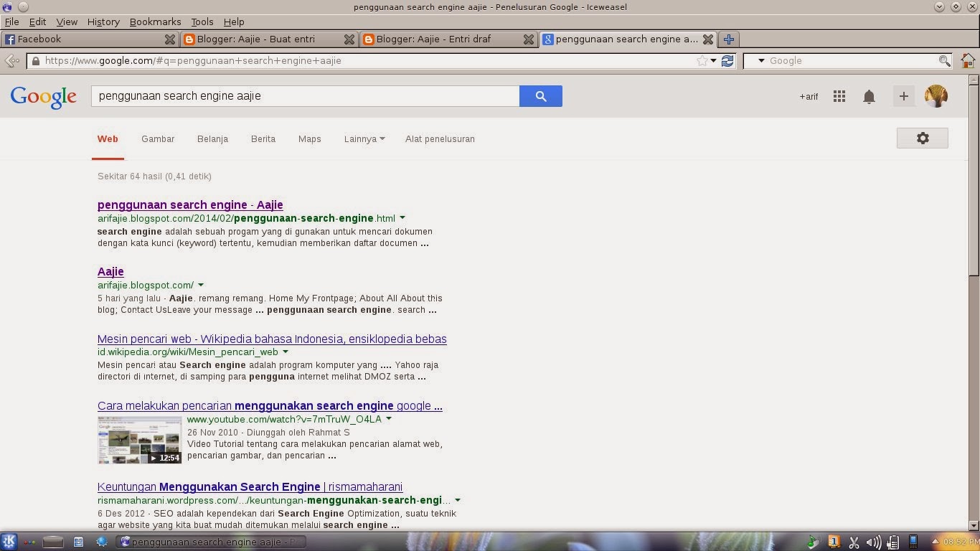Open address bar history dropdown arrow

tap(713, 61)
